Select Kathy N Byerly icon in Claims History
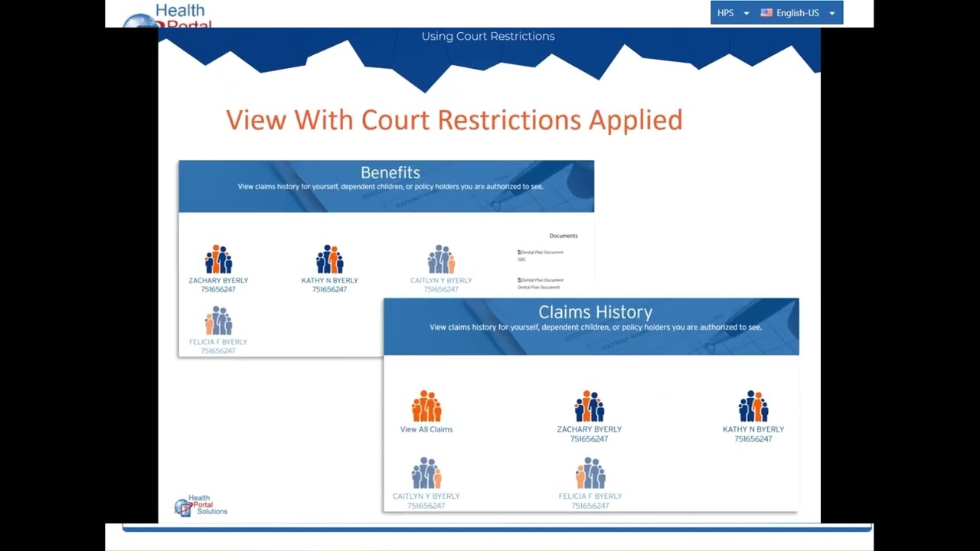 click(753, 406)
